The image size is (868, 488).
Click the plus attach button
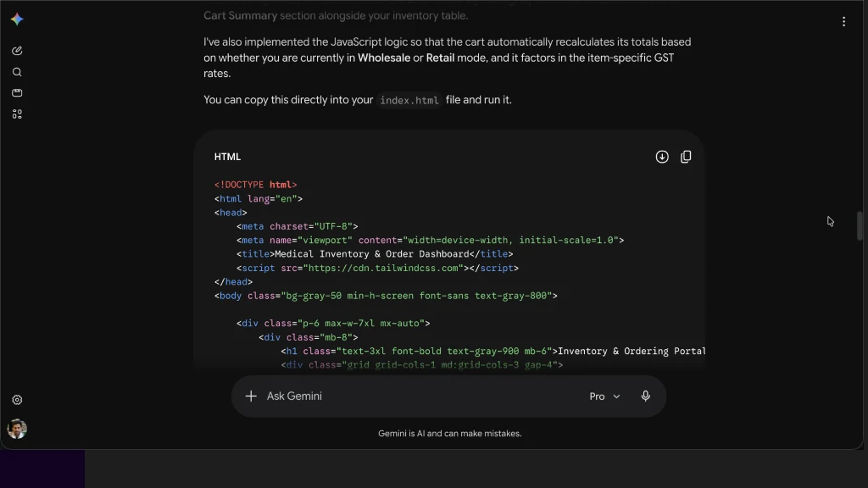[x=251, y=396]
